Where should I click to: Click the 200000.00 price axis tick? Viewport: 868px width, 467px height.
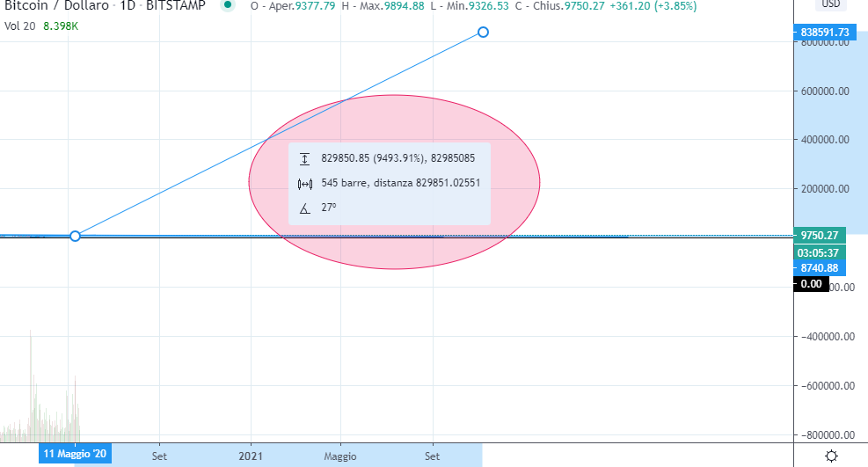[x=825, y=189]
